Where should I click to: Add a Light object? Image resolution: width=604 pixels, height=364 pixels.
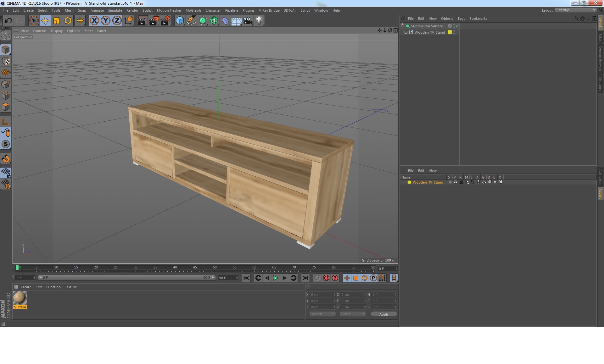[x=259, y=21]
